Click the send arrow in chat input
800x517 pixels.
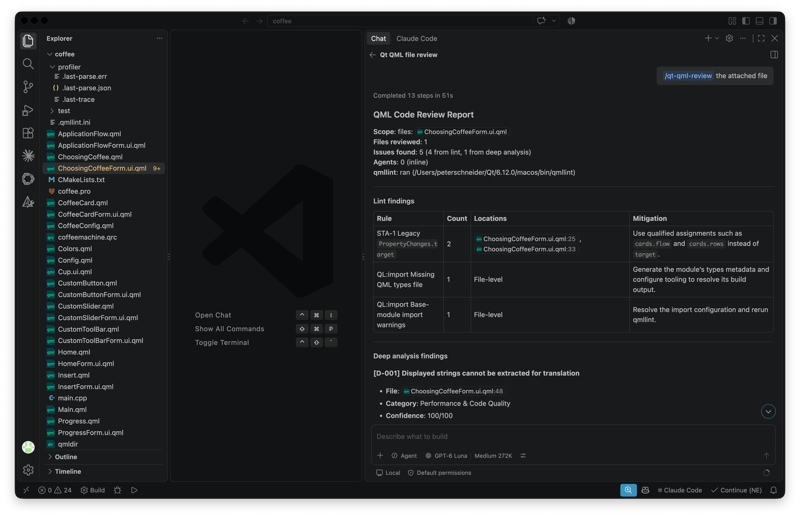[x=766, y=455]
